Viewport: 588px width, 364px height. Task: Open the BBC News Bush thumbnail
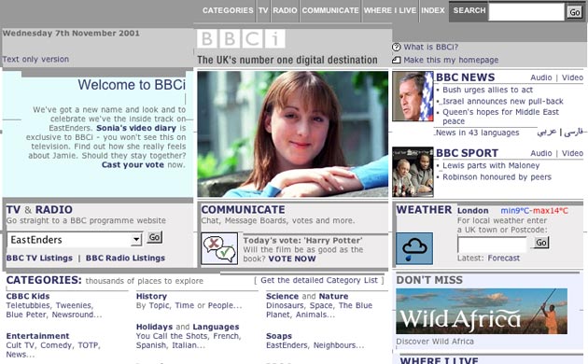point(413,96)
